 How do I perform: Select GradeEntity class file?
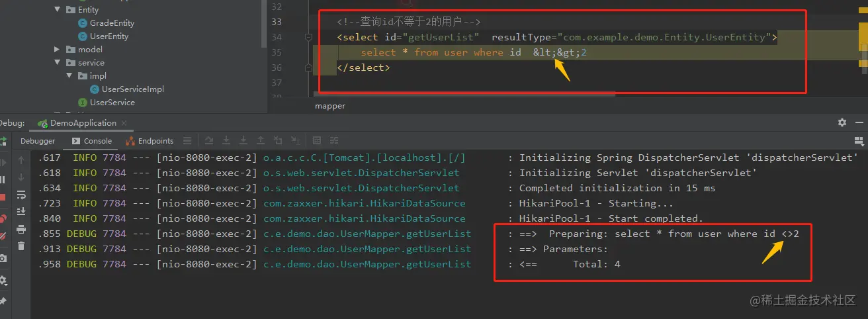point(112,23)
